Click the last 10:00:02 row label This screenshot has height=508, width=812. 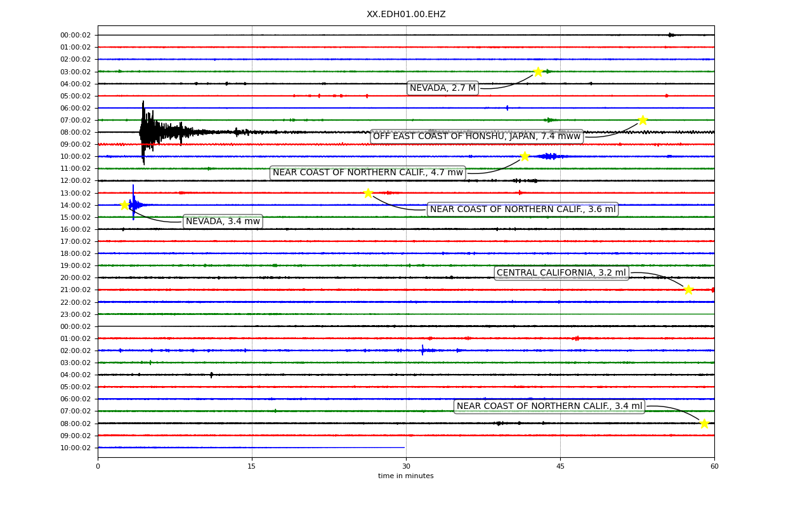pyautogui.click(x=75, y=448)
